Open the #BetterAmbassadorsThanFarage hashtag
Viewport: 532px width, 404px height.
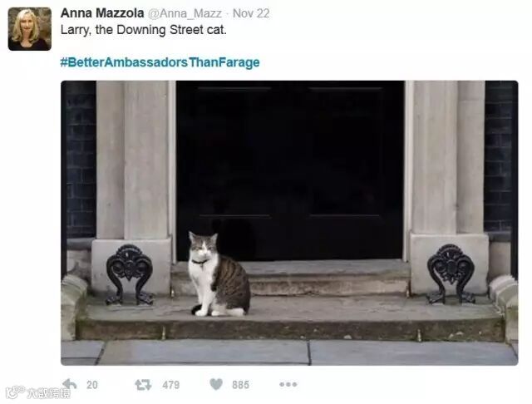(x=160, y=62)
